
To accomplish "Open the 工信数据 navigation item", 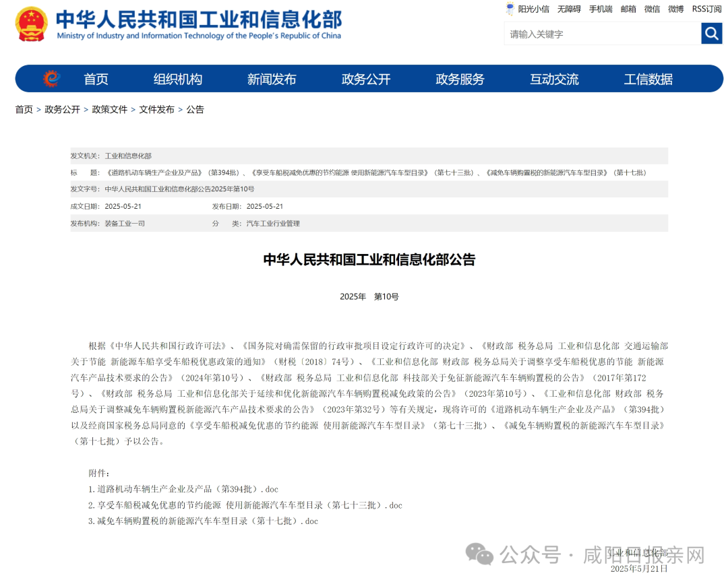I will [x=648, y=79].
